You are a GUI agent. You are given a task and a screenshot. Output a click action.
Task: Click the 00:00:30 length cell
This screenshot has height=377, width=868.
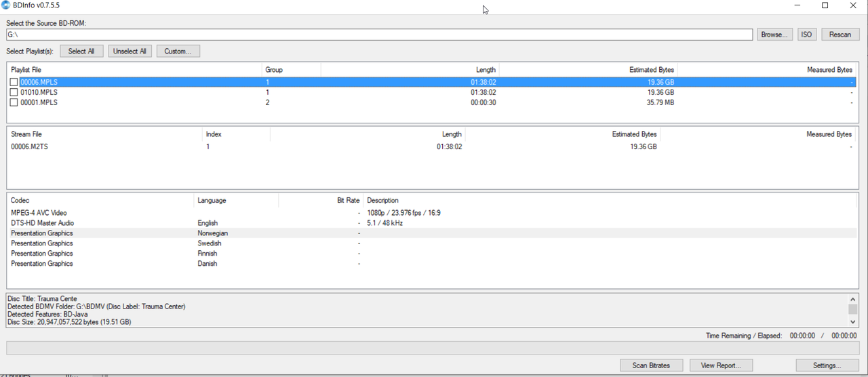click(x=484, y=102)
